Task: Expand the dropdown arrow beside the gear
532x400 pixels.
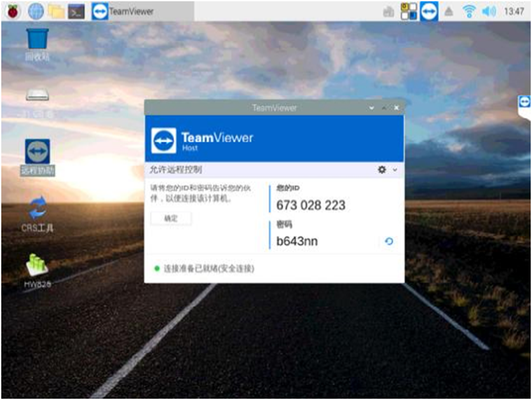Action: [395, 170]
